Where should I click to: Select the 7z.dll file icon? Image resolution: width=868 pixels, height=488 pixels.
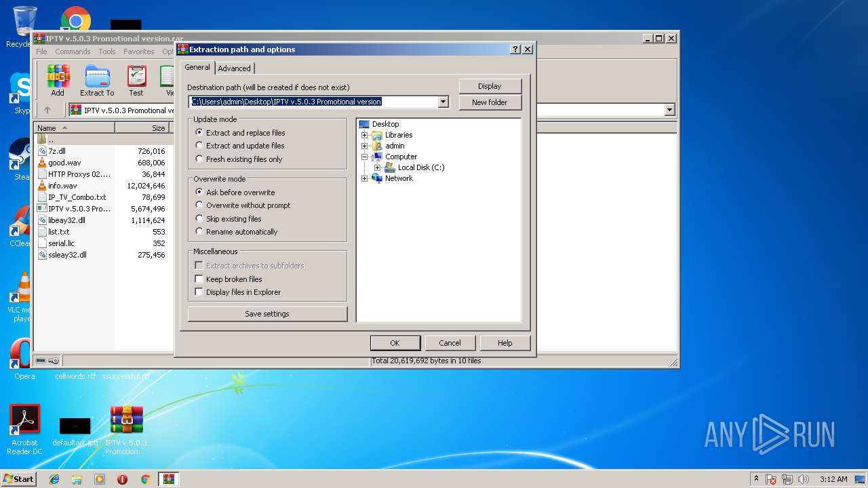pos(42,151)
